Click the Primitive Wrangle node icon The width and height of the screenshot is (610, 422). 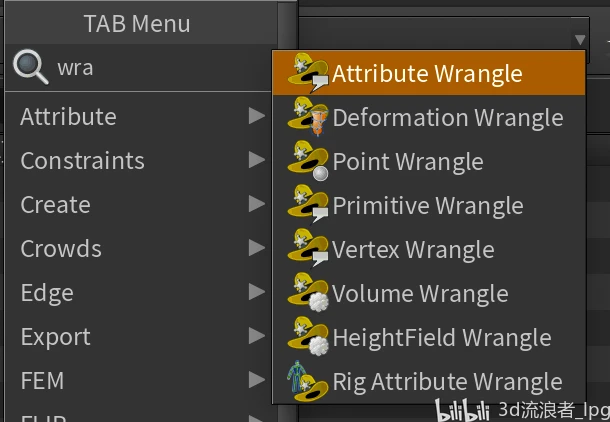306,206
